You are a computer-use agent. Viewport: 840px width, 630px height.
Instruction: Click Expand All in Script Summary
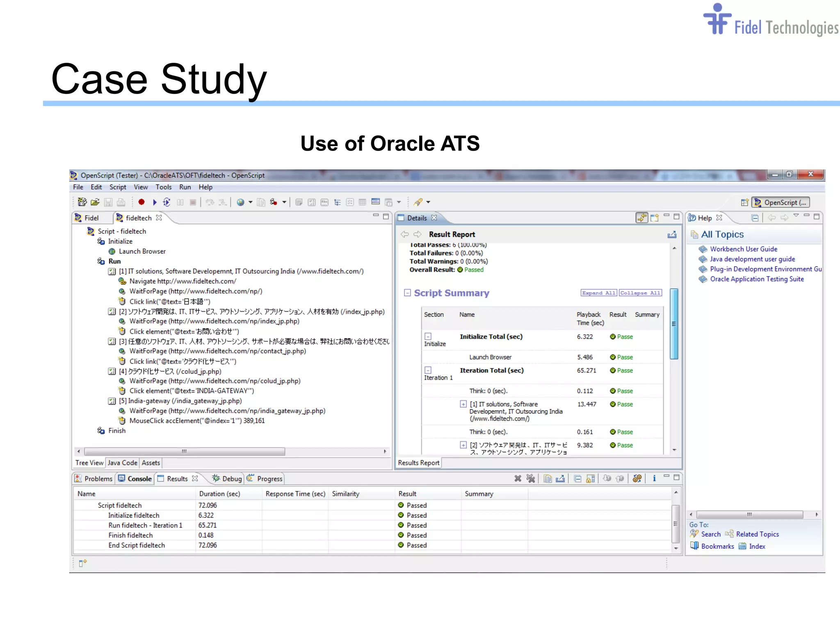[599, 293]
